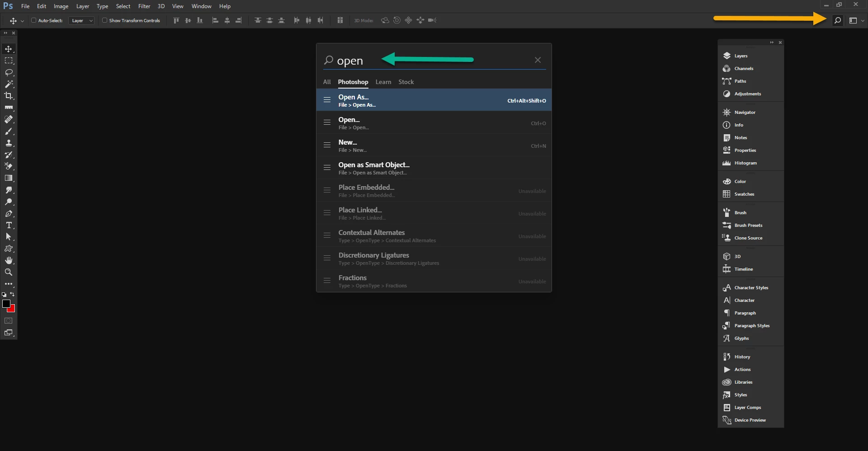Select the Smudge tool

9,190
